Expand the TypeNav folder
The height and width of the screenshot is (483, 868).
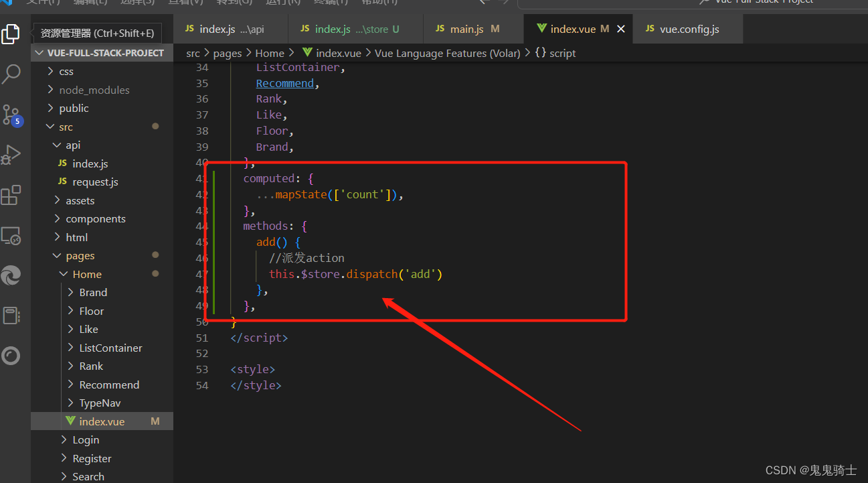[102, 403]
